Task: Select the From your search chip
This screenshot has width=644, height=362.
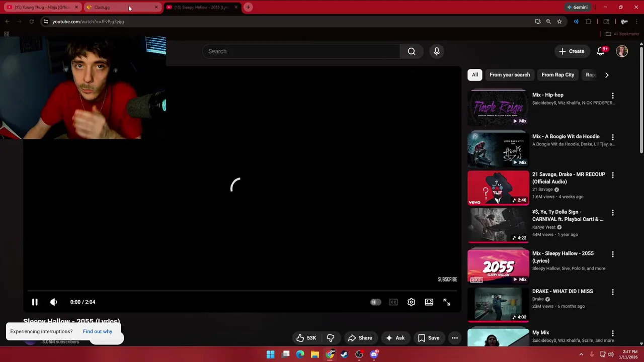Action: (510, 75)
